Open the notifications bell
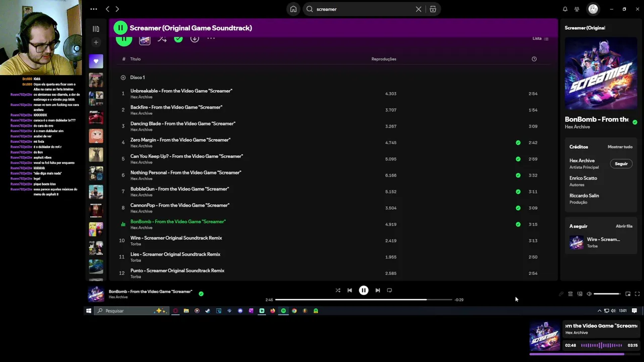This screenshot has width=644, height=362. [565, 9]
